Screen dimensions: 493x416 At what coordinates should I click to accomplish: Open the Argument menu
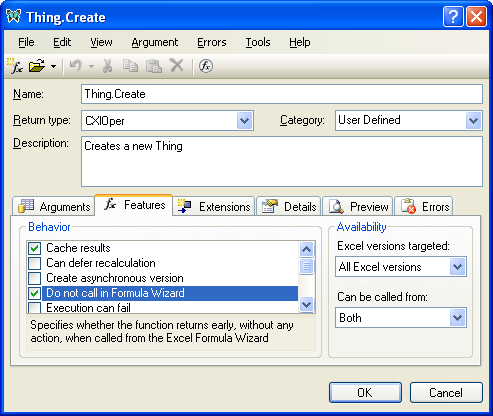click(x=155, y=42)
